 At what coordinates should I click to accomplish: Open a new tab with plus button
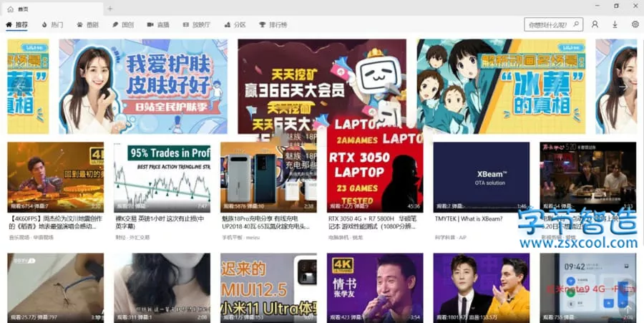pyautogui.click(x=109, y=9)
